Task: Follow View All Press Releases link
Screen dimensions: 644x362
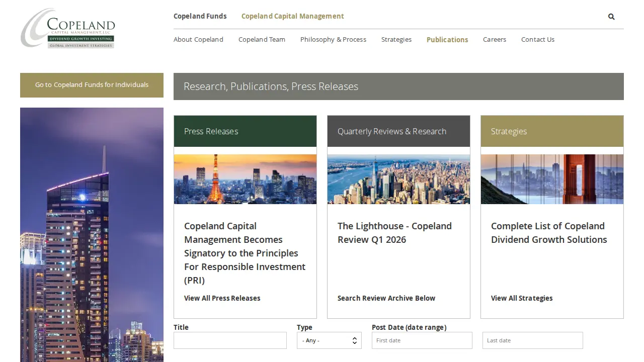Action: (x=222, y=298)
